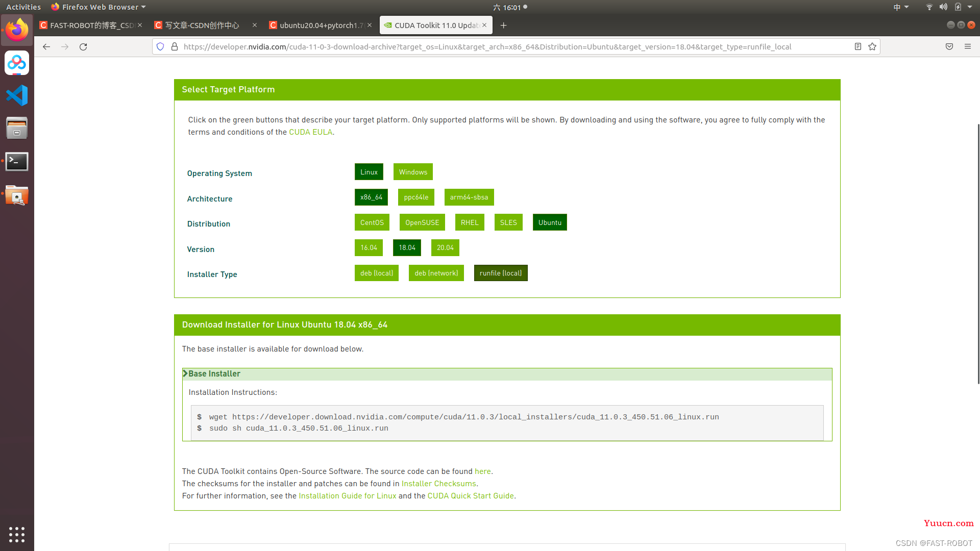
Task: Choose the deb (local) installer type
Action: 377,273
